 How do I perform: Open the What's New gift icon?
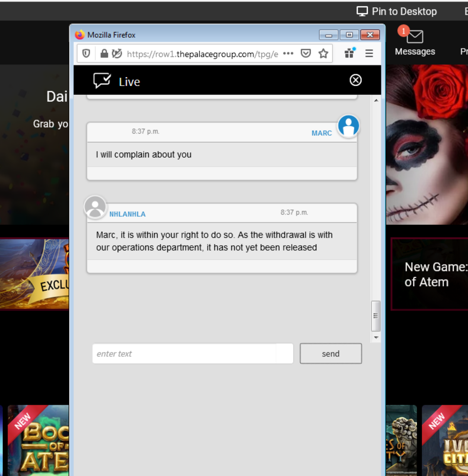[x=350, y=53]
